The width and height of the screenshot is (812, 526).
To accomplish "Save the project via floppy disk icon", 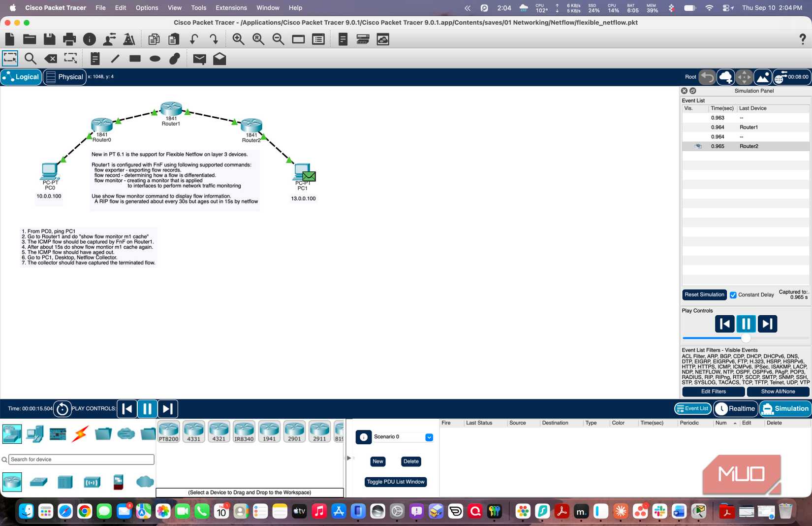I will coord(49,39).
